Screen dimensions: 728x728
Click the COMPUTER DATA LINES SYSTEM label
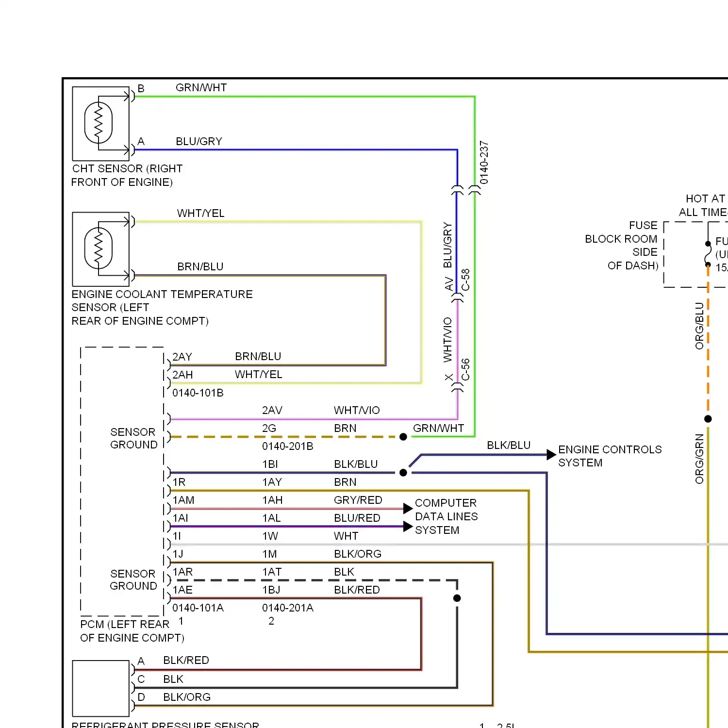point(447,517)
